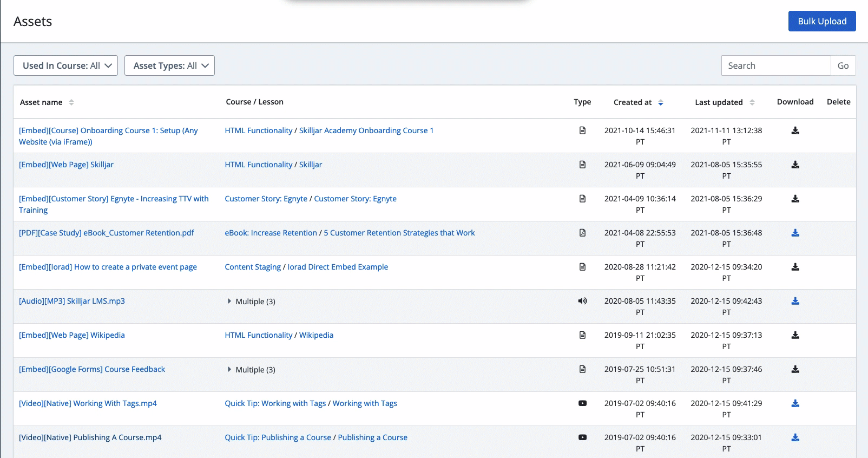The image size is (868, 458).
Task: Open the Skilljar Academy Onboarding Course 1 lesson
Action: [366, 130]
